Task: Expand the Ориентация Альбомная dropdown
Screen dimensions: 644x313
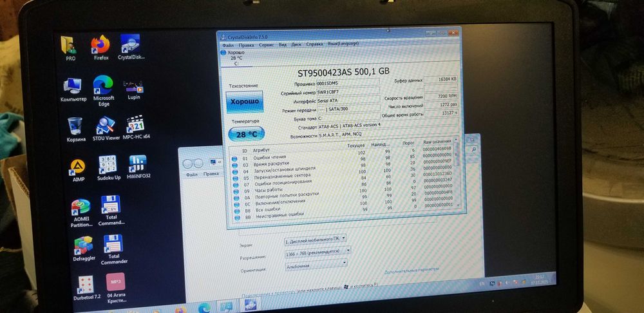Action: pos(316,263)
